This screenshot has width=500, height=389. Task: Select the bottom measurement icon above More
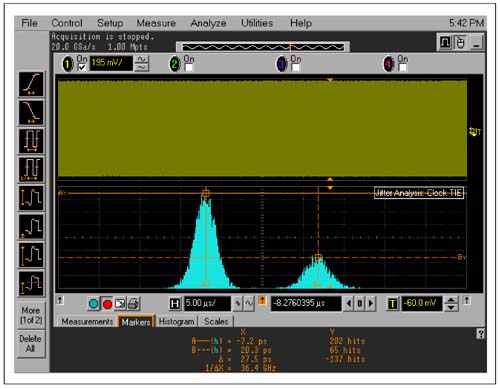[31, 284]
